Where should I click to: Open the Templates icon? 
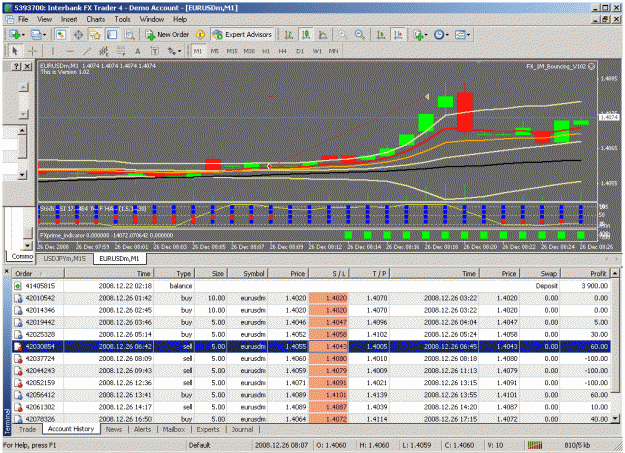(x=460, y=35)
